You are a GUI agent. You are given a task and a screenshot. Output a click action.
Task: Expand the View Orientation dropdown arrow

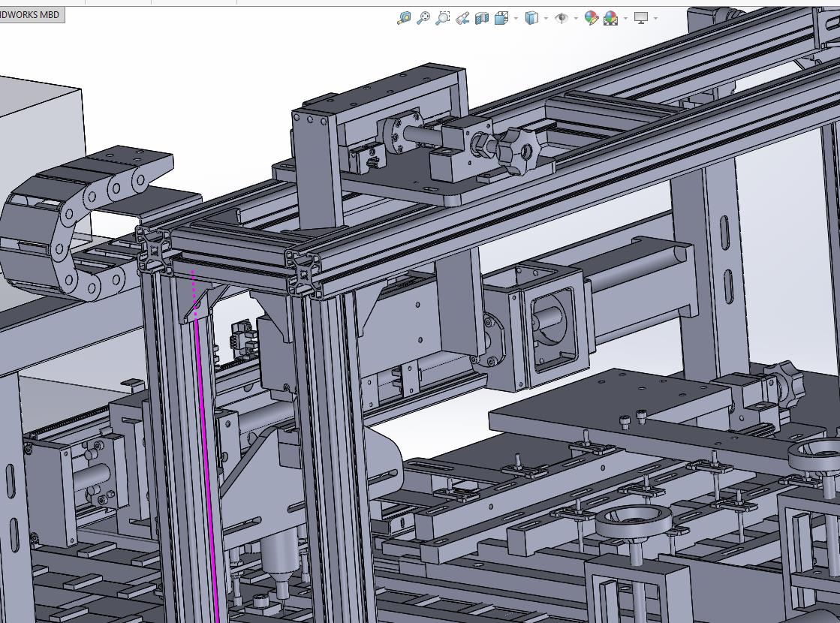point(516,18)
